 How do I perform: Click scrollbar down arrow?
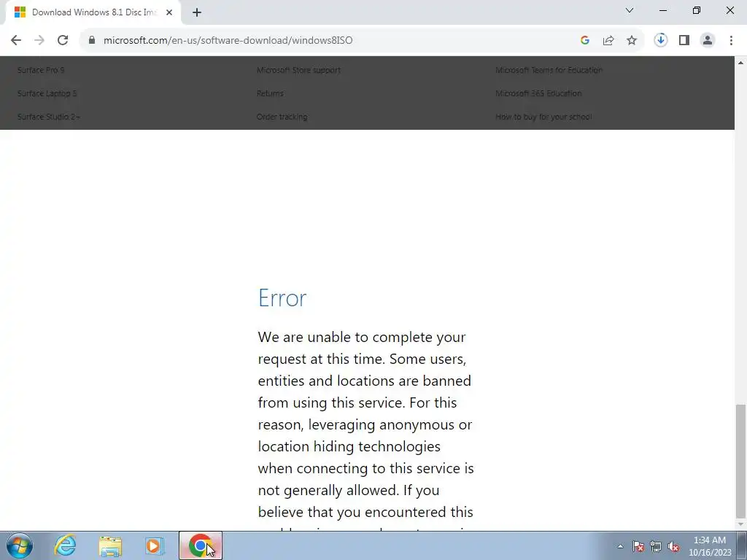pyautogui.click(x=740, y=525)
